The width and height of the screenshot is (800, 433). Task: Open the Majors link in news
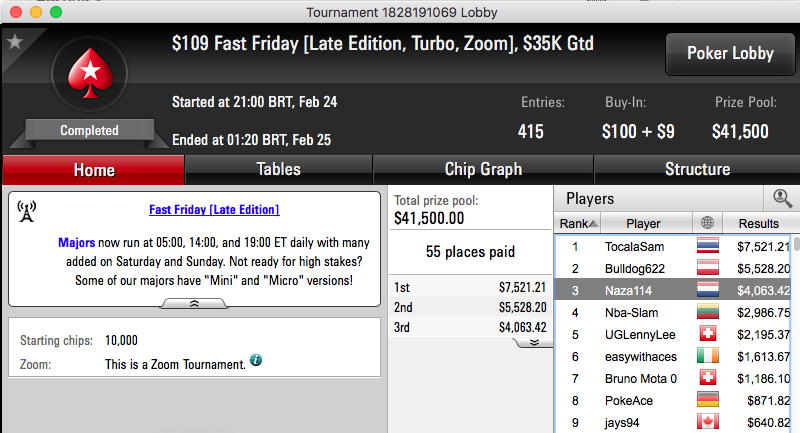77,243
